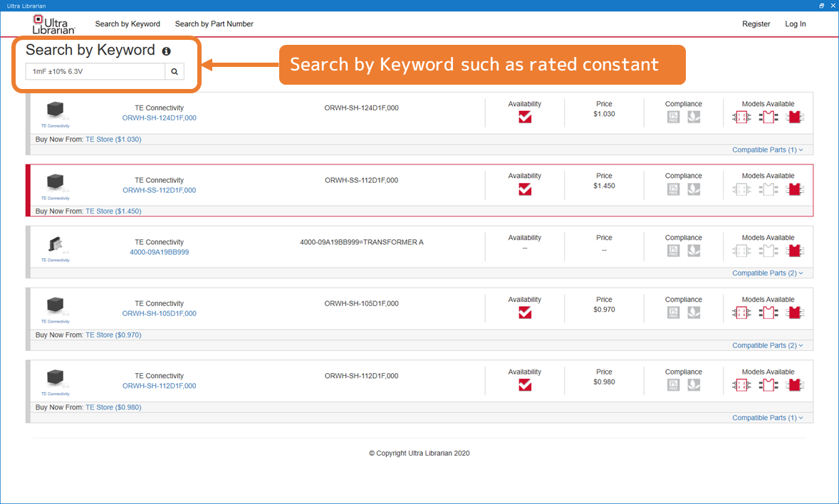Switch to Search by Part Number
Image resolution: width=839 pixels, height=504 pixels.
click(214, 24)
